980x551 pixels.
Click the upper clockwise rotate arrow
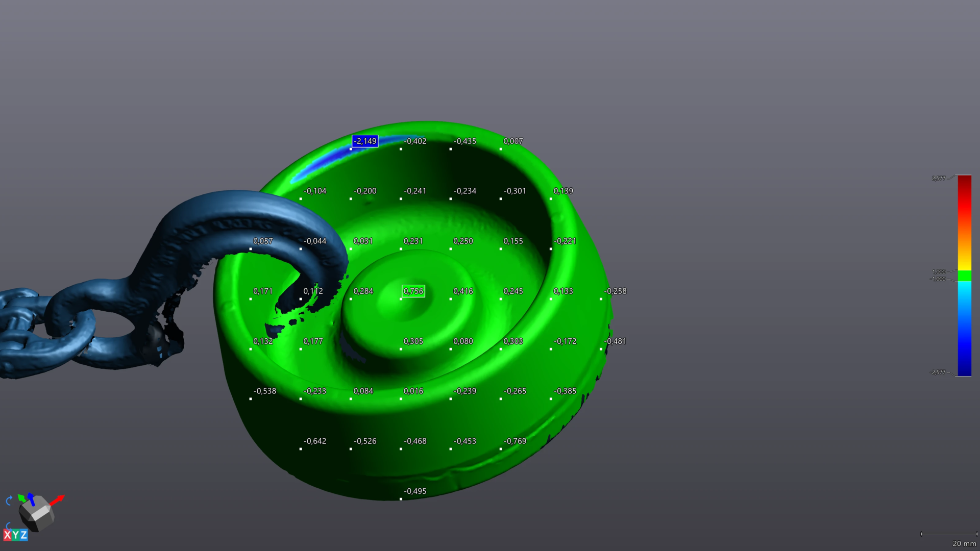(9, 500)
